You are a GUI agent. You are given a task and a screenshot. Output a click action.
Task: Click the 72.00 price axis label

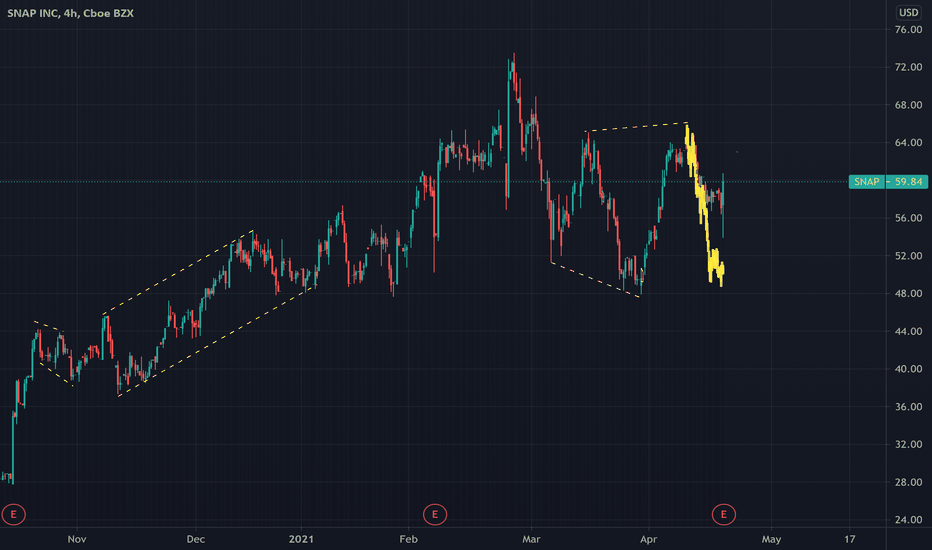pos(908,67)
